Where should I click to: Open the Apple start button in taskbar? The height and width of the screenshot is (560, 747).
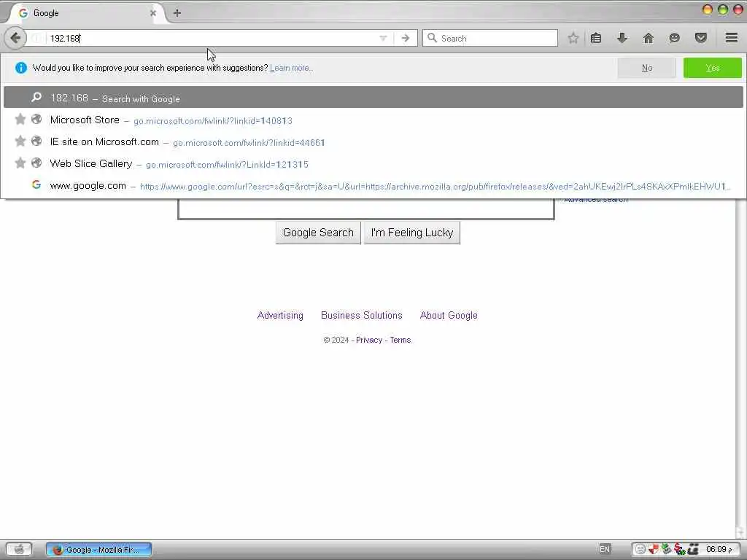coord(19,549)
